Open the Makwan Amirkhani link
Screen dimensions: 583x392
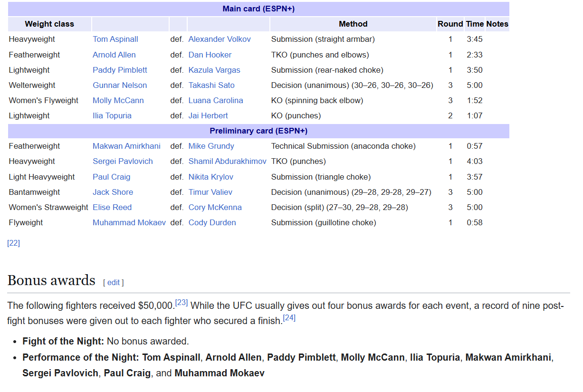pos(126,146)
